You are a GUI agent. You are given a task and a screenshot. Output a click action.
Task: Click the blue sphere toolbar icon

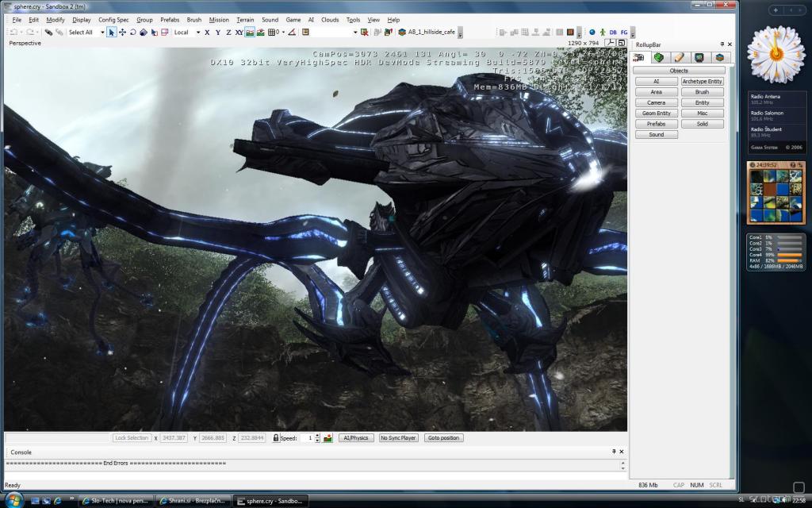pos(592,32)
